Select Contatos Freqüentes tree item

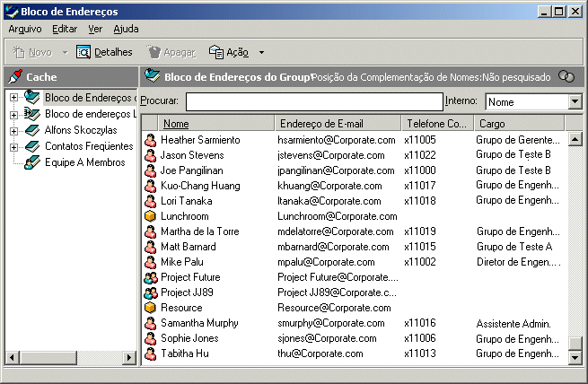(x=89, y=146)
